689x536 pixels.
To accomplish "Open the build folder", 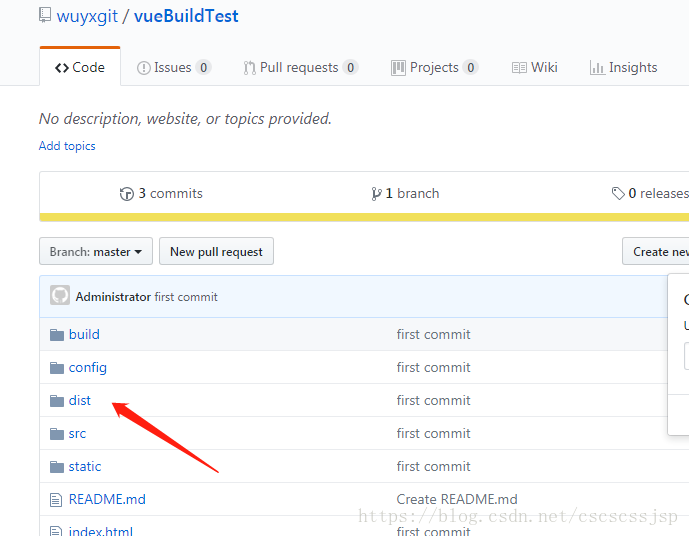I will click(x=84, y=334).
